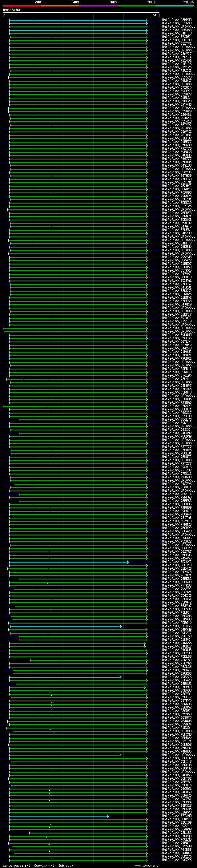Screen dimensions: 197x868
Task: Click the =100char. scale legend
Action: click(x=146, y=865)
